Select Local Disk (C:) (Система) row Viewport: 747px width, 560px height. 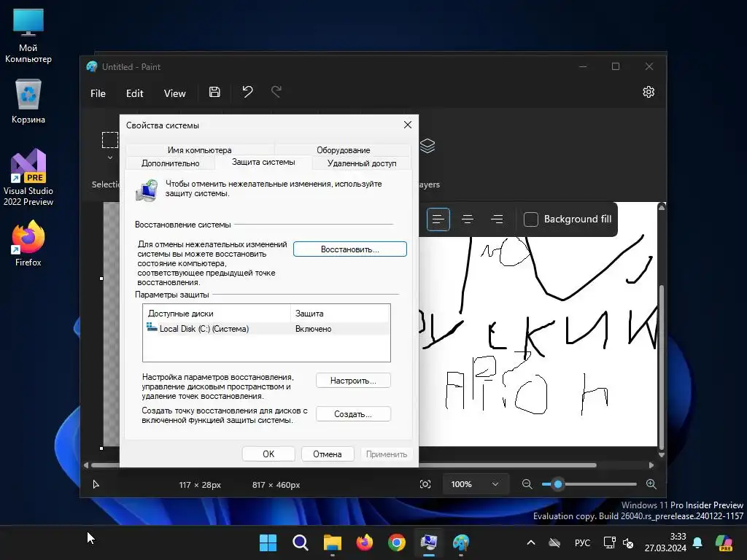(266, 329)
